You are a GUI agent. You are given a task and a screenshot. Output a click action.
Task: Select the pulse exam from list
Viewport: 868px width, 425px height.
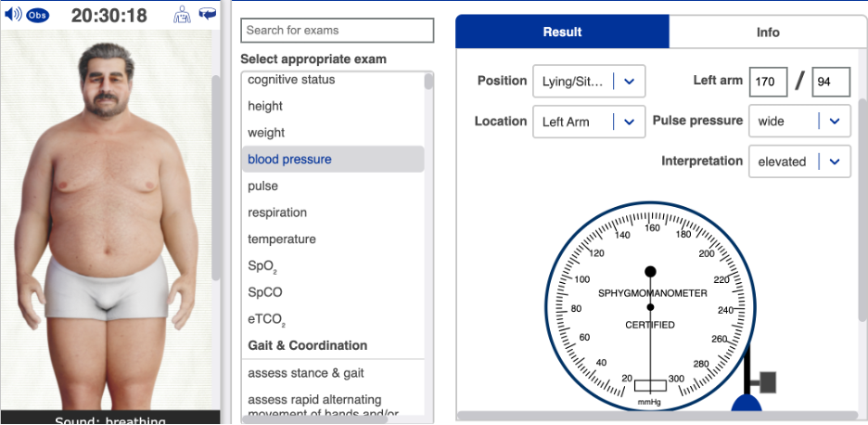tap(263, 186)
